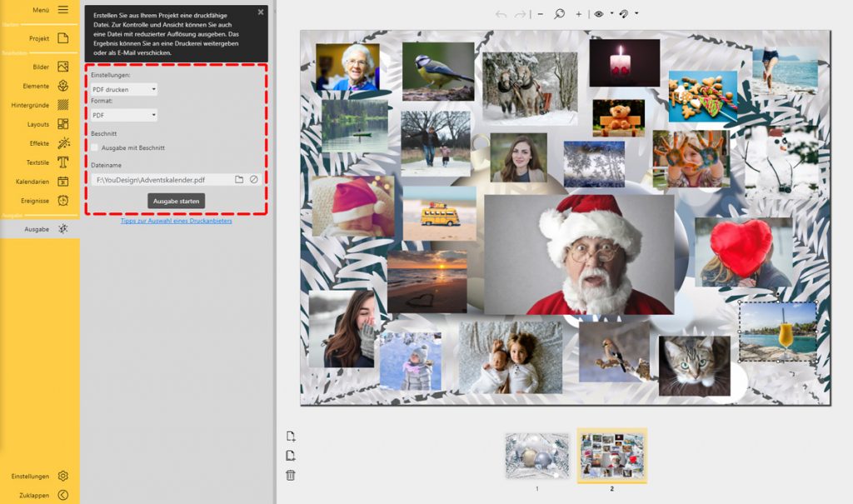Browse for output file with folder icon
Viewport: 853px width, 504px height.
239,179
